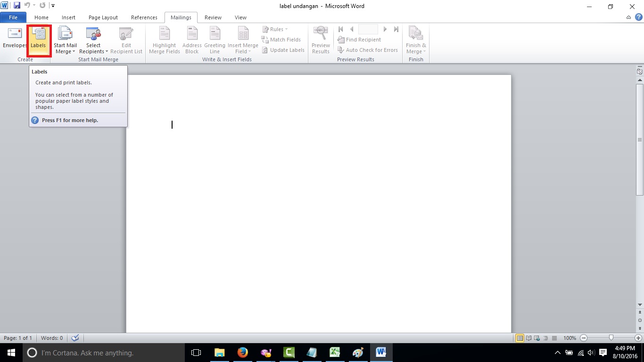Open the Undo history dropdown arrow
The height and width of the screenshot is (362, 644).
(34, 6)
